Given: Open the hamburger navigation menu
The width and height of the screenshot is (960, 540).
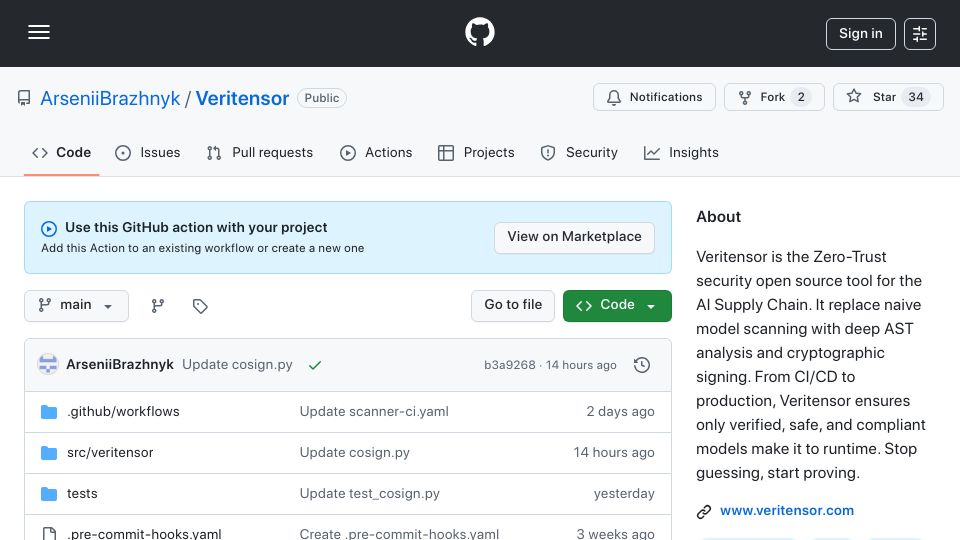Looking at the screenshot, I should coord(39,32).
